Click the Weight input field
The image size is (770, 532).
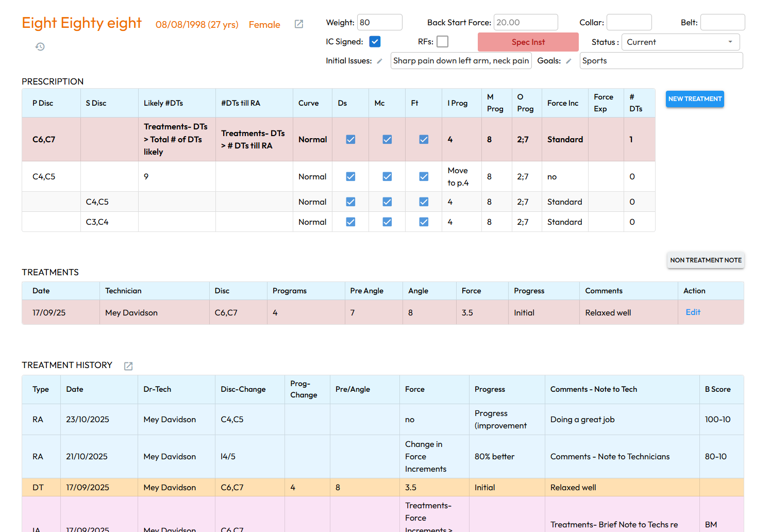(x=380, y=22)
